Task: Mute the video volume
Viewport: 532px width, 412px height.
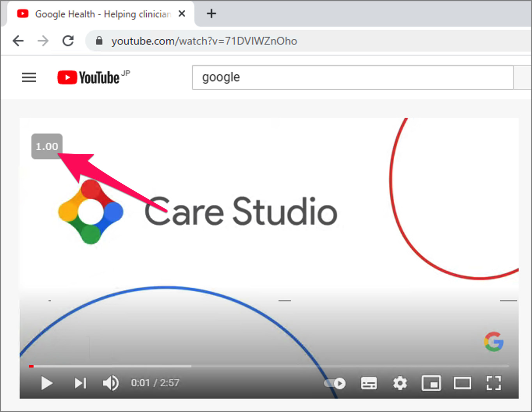Action: [110, 384]
